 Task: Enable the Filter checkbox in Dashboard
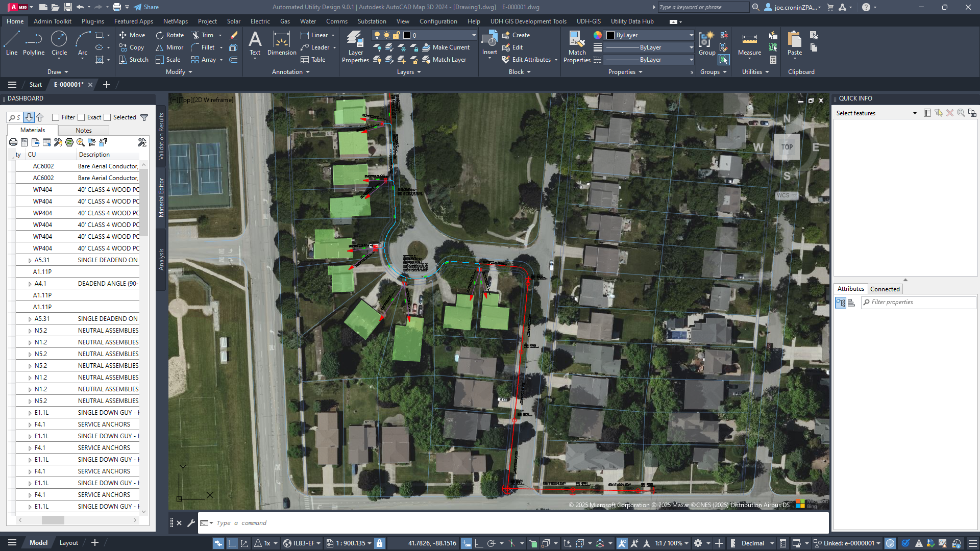pos(56,117)
